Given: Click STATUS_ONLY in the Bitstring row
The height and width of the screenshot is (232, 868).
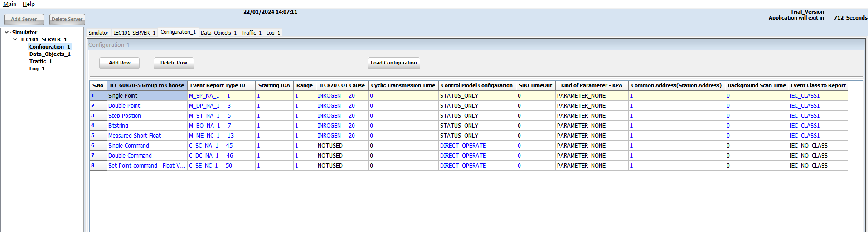Looking at the screenshot, I should pos(477,126).
